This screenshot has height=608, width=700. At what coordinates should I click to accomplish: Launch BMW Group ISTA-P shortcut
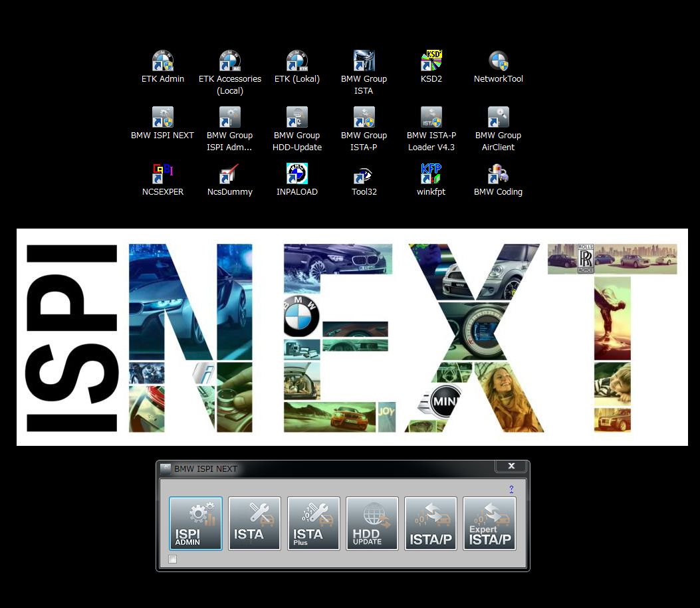tap(364, 130)
